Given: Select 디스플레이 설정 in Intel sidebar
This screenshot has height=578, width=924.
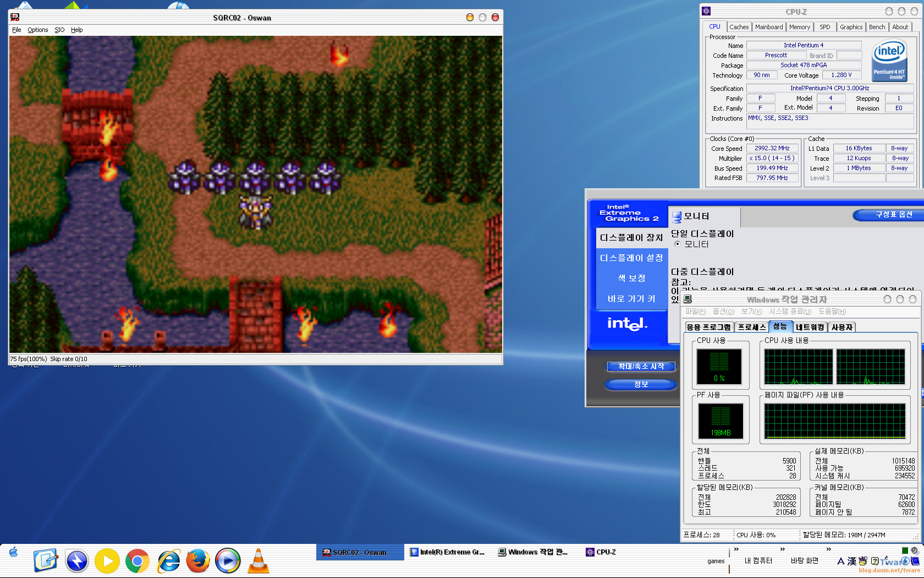Looking at the screenshot, I should 632,258.
